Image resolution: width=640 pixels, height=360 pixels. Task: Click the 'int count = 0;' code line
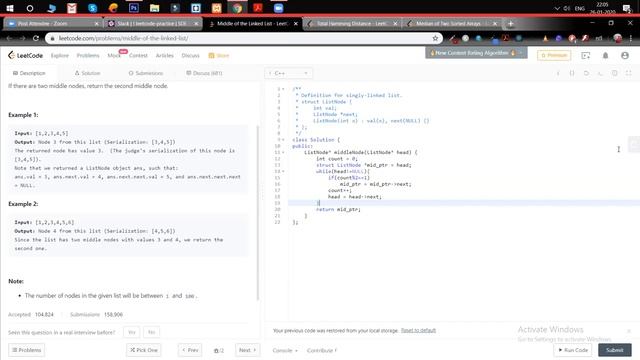point(337,159)
